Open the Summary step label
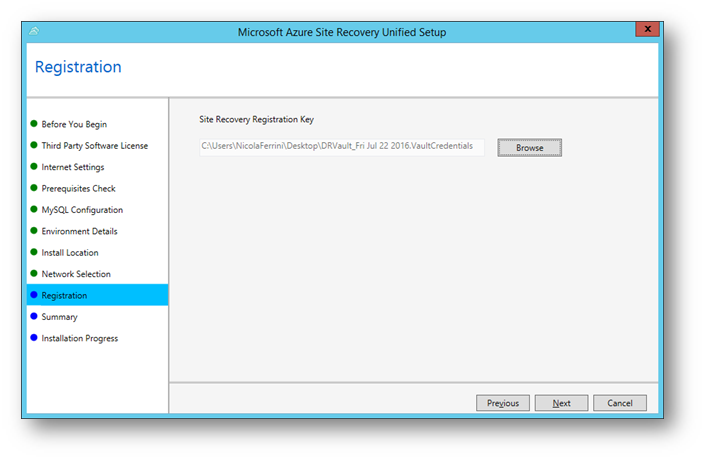The image size is (706, 461). (59, 317)
